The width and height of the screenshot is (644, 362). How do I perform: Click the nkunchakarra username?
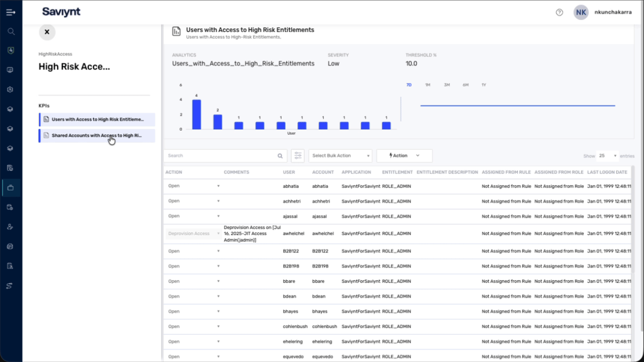pos(613,13)
